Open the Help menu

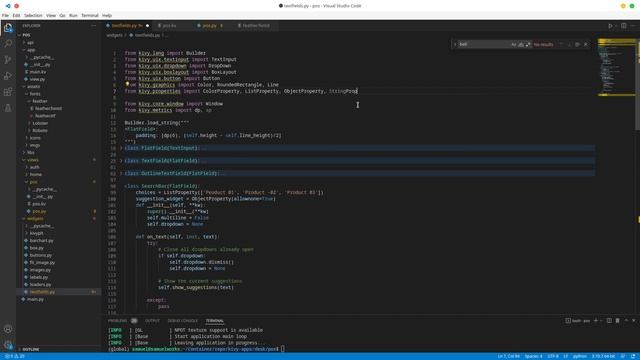tap(107, 16)
